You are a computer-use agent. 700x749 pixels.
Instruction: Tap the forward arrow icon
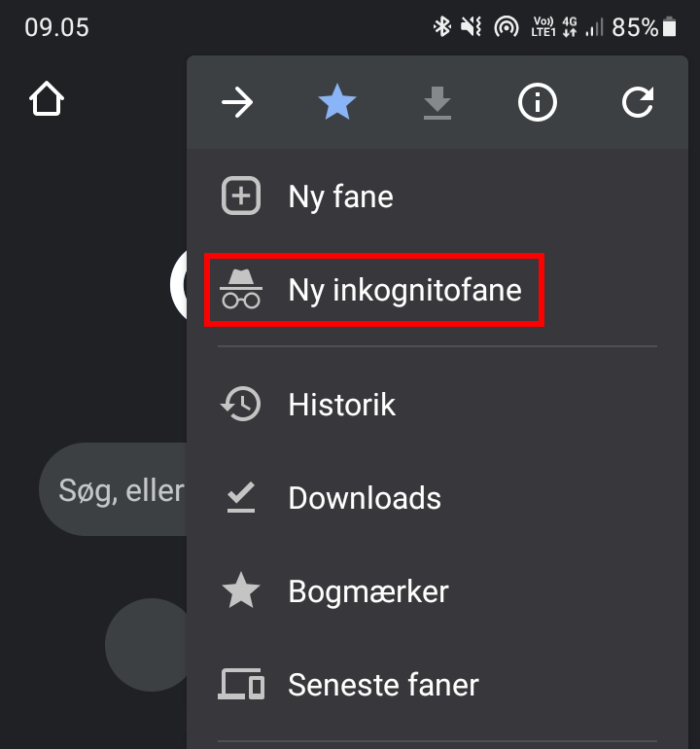click(237, 102)
